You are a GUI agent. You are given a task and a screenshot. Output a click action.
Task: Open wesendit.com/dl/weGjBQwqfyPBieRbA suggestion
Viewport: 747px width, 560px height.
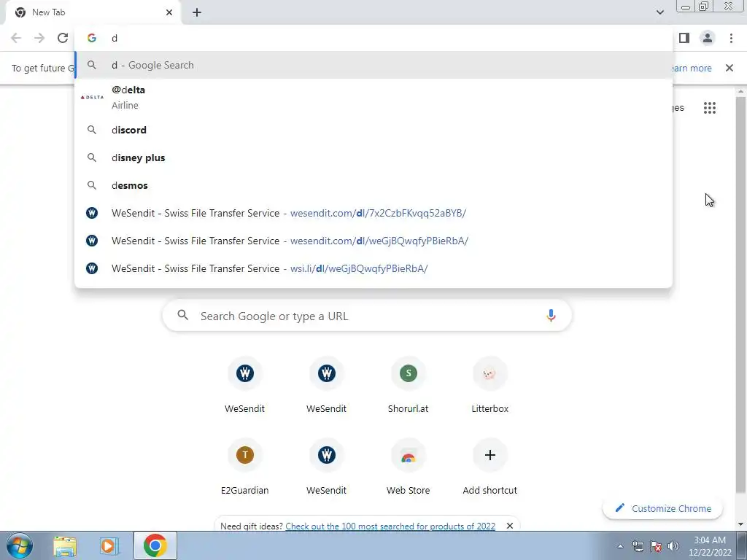click(373, 241)
